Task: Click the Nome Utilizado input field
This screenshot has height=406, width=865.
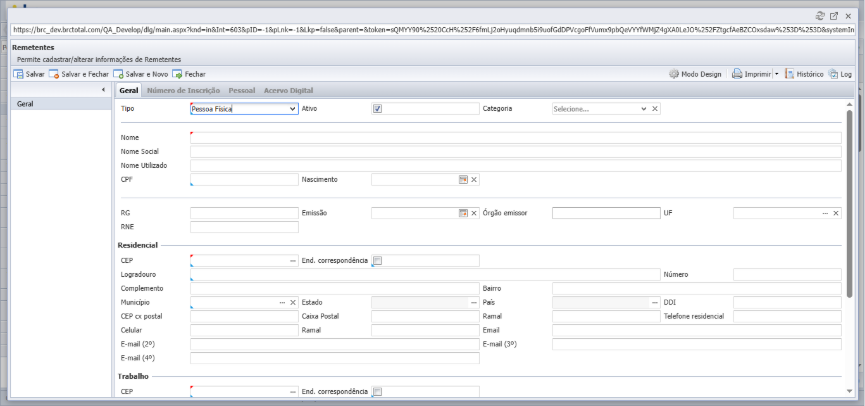Action: click(x=516, y=165)
